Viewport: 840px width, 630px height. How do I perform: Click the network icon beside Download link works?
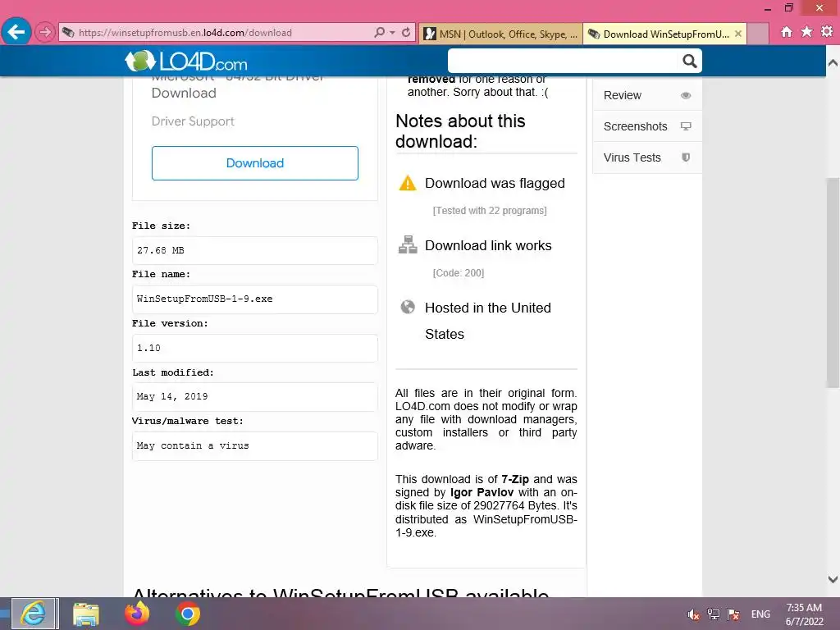408,244
